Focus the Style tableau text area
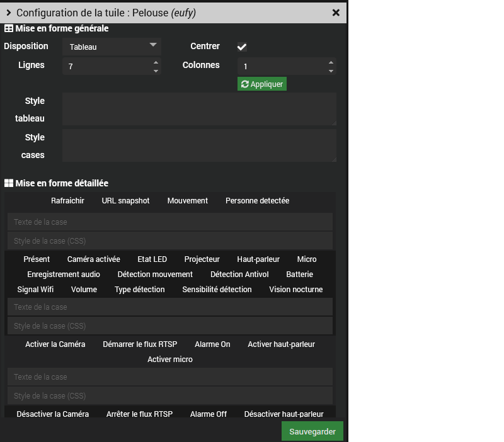Viewport: 504px width, 442px height. 199,109
